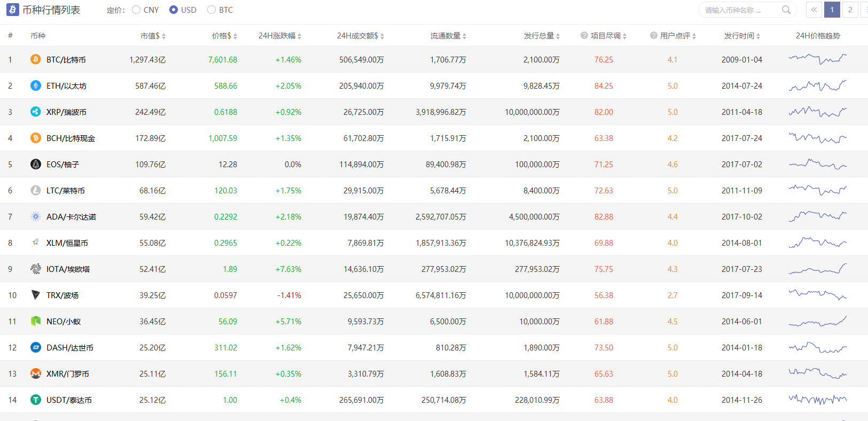
Task: Click the TRX 24H price trend chart
Action: tap(818, 294)
